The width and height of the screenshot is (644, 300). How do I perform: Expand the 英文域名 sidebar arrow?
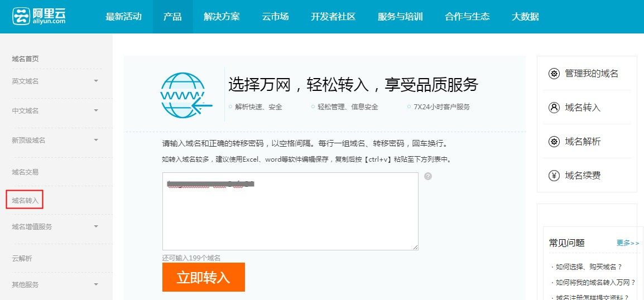[96, 81]
